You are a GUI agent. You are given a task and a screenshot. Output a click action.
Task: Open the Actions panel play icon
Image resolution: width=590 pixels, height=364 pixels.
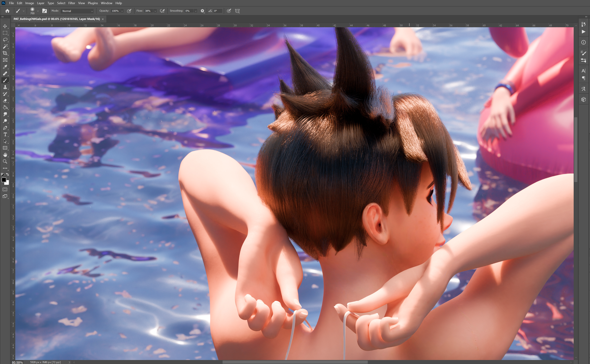pyautogui.click(x=584, y=32)
